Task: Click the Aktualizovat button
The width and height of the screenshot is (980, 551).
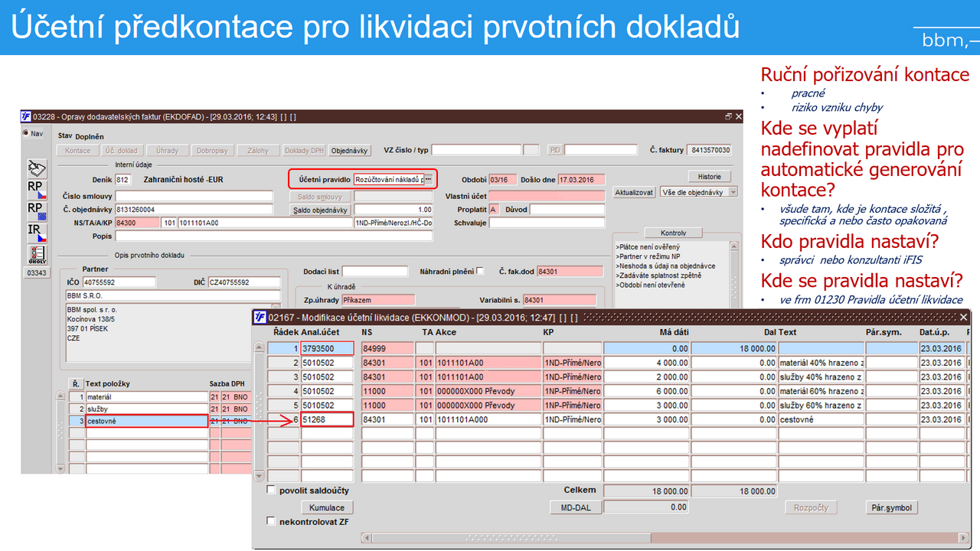Action: pos(635,192)
